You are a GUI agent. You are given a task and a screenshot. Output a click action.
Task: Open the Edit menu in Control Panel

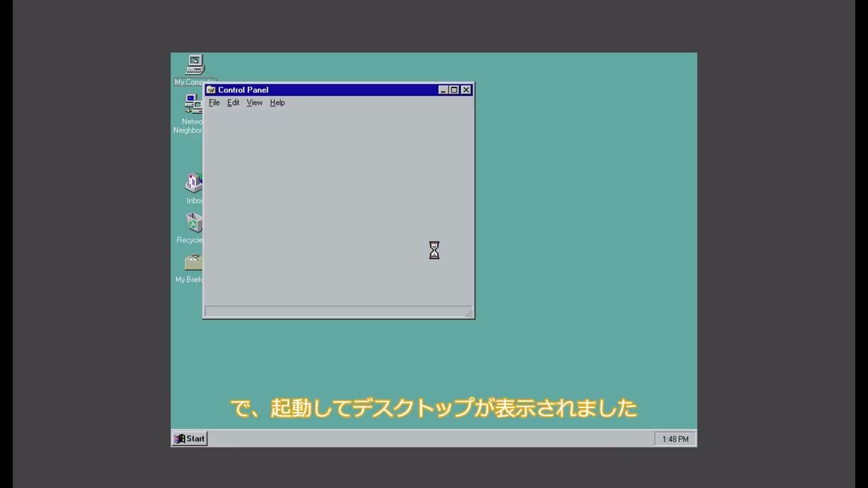pyautogui.click(x=233, y=103)
